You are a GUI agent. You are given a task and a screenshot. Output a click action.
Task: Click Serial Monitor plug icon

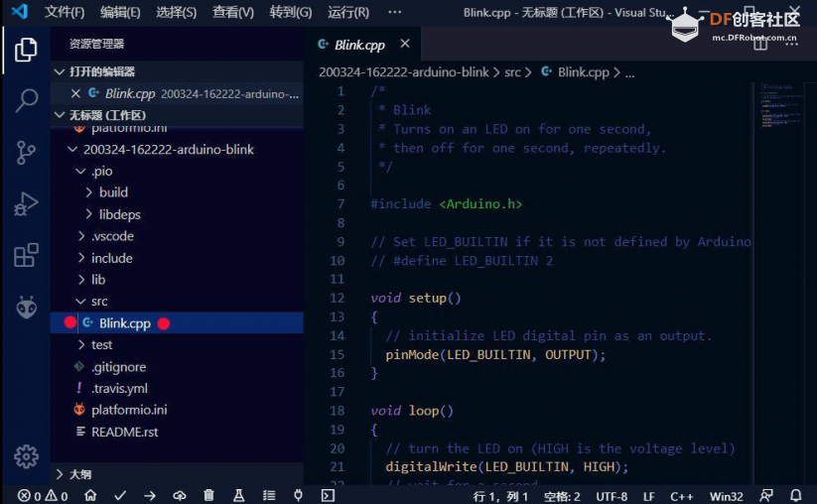[x=298, y=495]
